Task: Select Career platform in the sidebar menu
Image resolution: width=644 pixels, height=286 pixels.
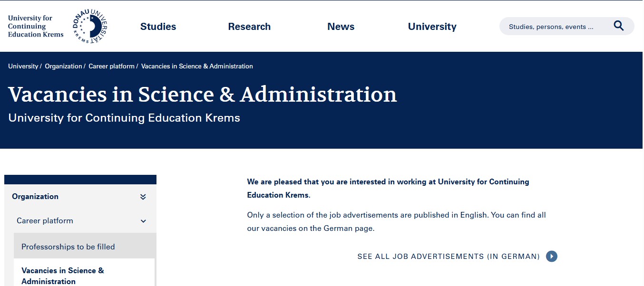Action: [x=45, y=221]
